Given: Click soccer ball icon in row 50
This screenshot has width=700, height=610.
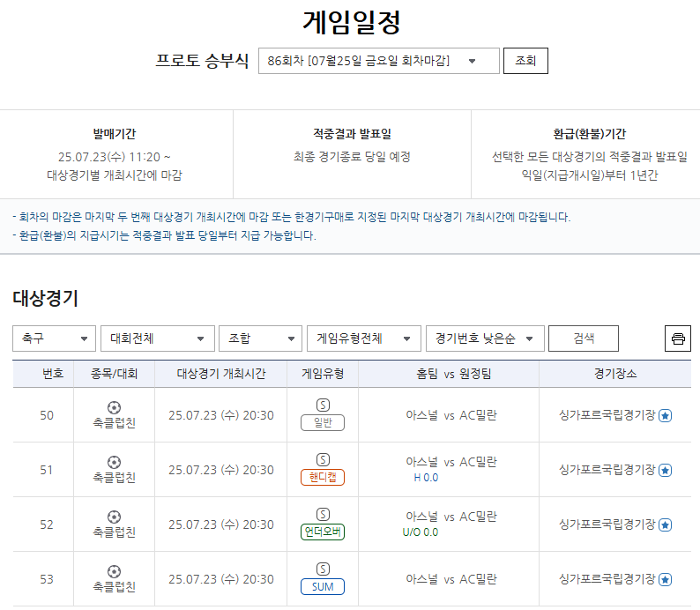Looking at the screenshot, I should (114, 407).
